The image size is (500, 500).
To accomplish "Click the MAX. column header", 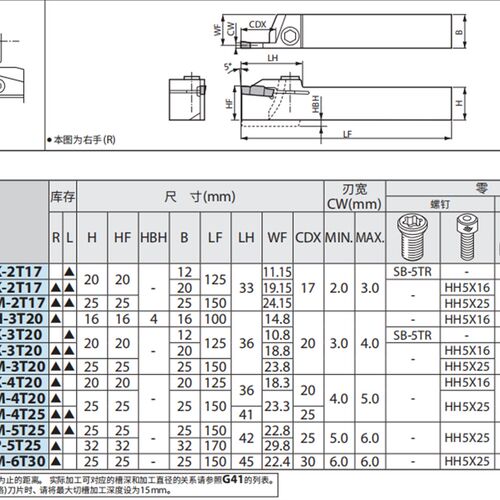I will coord(370,238).
